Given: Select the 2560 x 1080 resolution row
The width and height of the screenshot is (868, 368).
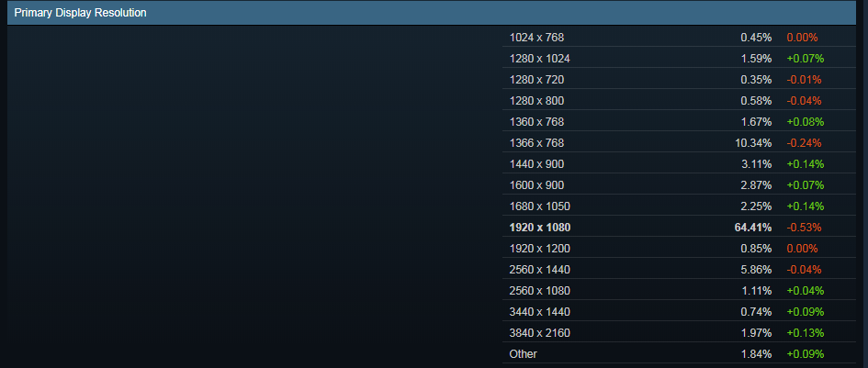Looking at the screenshot, I should click(539, 291).
